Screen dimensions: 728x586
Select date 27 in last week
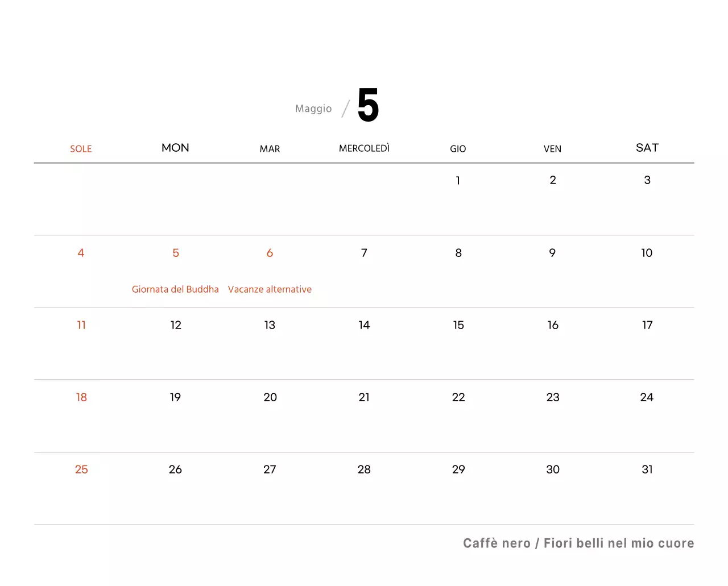coord(270,469)
